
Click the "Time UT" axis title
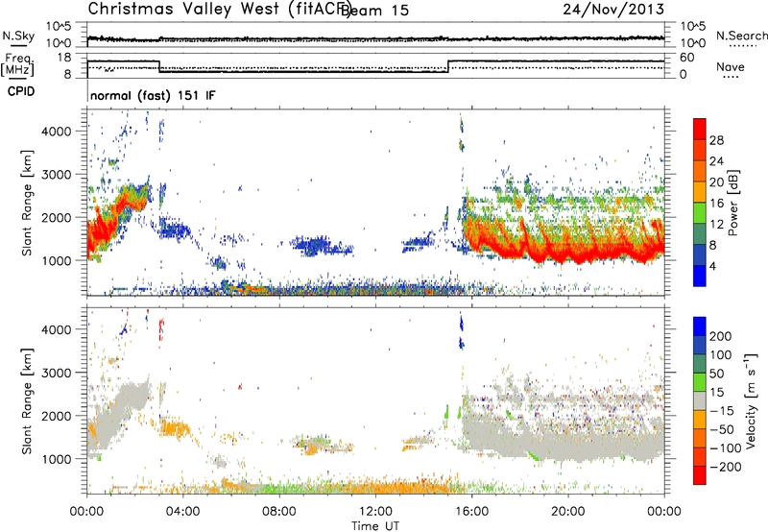[375, 525]
